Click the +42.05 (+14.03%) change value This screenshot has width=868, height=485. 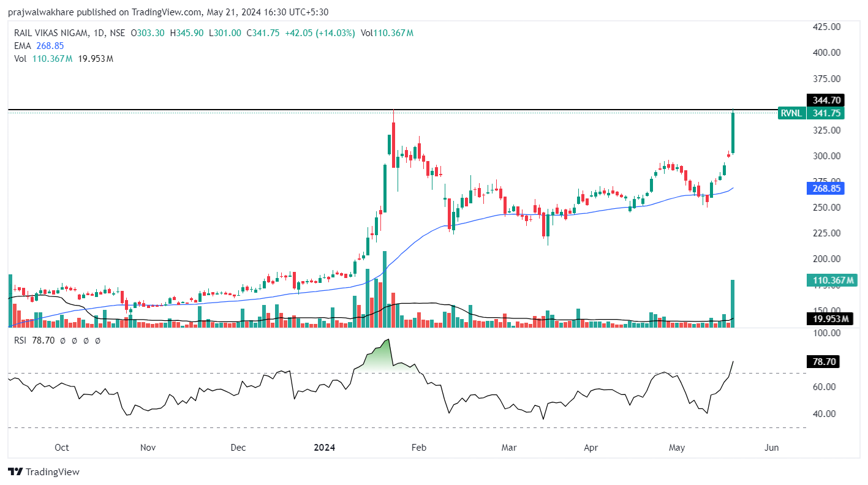click(x=320, y=33)
